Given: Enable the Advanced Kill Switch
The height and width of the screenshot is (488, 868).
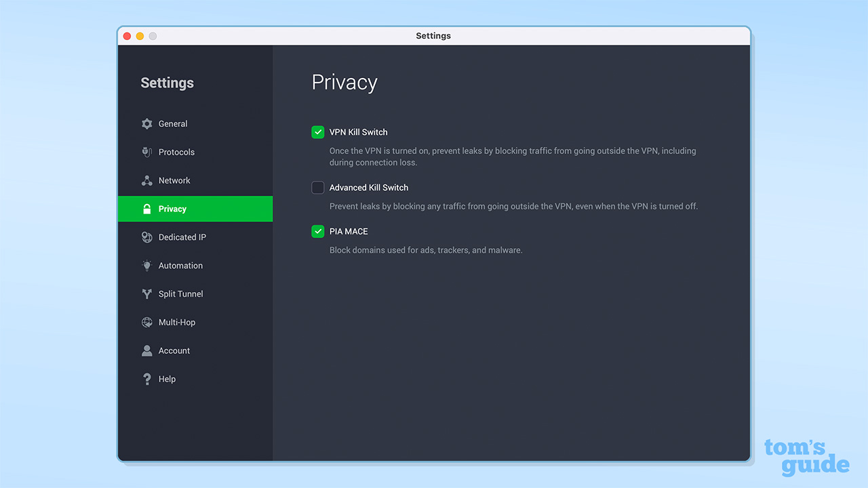Looking at the screenshot, I should [317, 188].
